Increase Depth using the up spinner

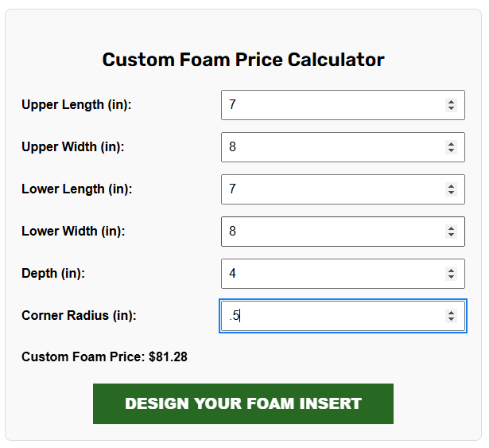click(x=451, y=271)
